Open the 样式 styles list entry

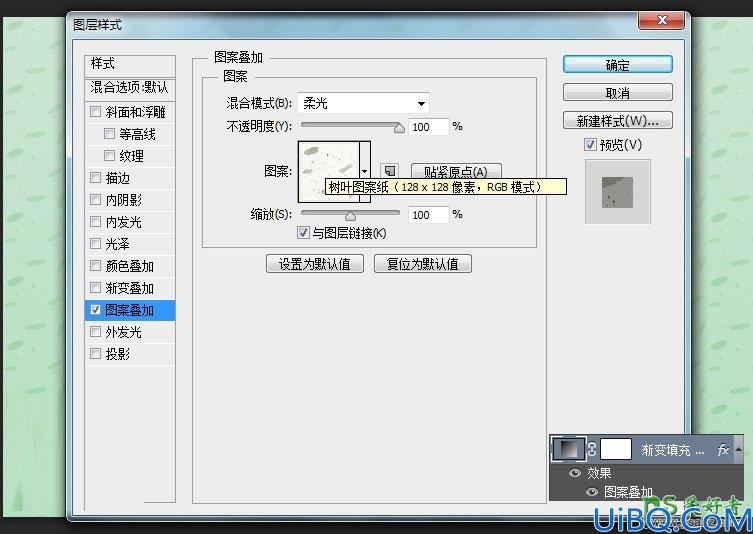tap(130, 64)
